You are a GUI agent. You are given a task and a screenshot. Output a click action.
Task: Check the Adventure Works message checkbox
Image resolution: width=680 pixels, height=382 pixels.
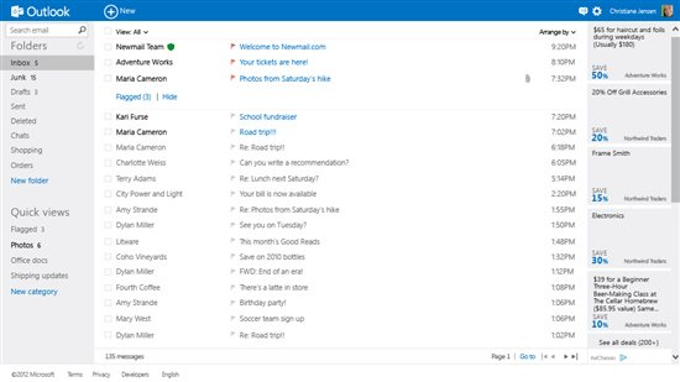[108, 62]
